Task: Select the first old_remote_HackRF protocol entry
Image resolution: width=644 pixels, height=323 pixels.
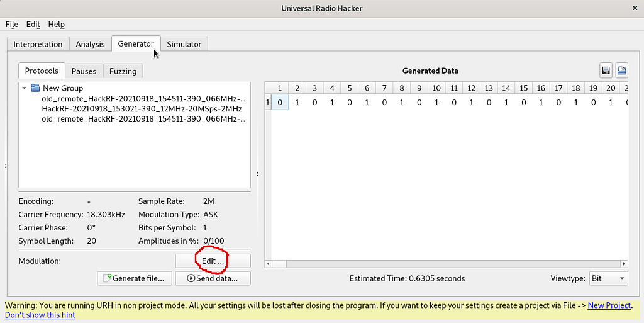Action: pyautogui.click(x=144, y=99)
